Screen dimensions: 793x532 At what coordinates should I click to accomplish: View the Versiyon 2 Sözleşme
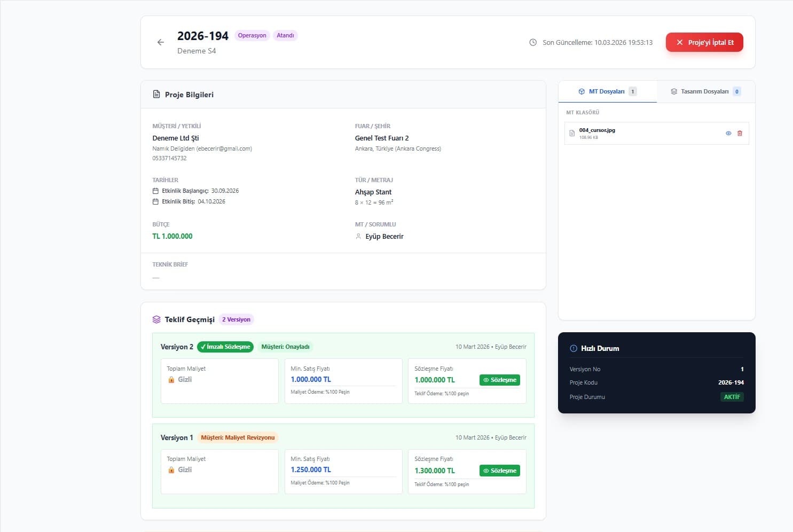coord(500,380)
